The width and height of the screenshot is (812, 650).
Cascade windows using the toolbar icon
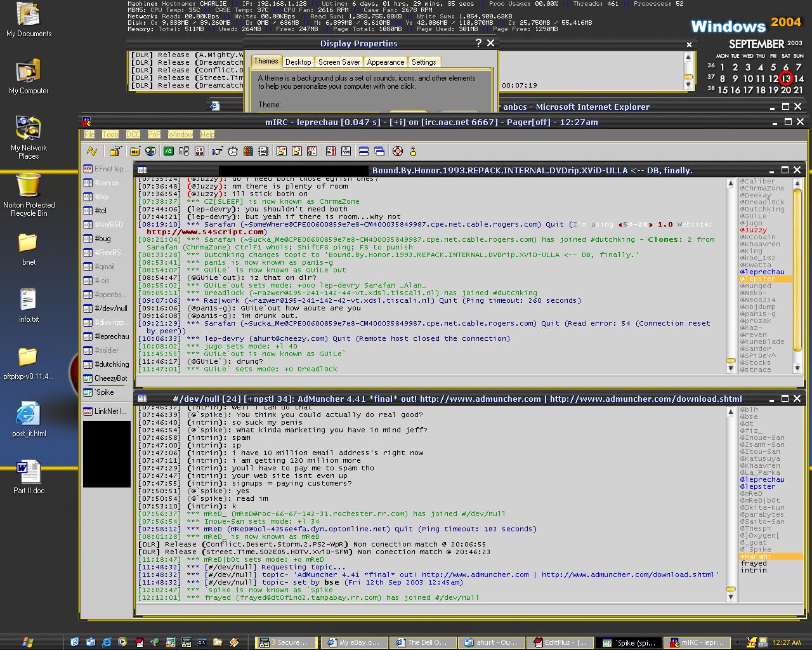point(379,151)
